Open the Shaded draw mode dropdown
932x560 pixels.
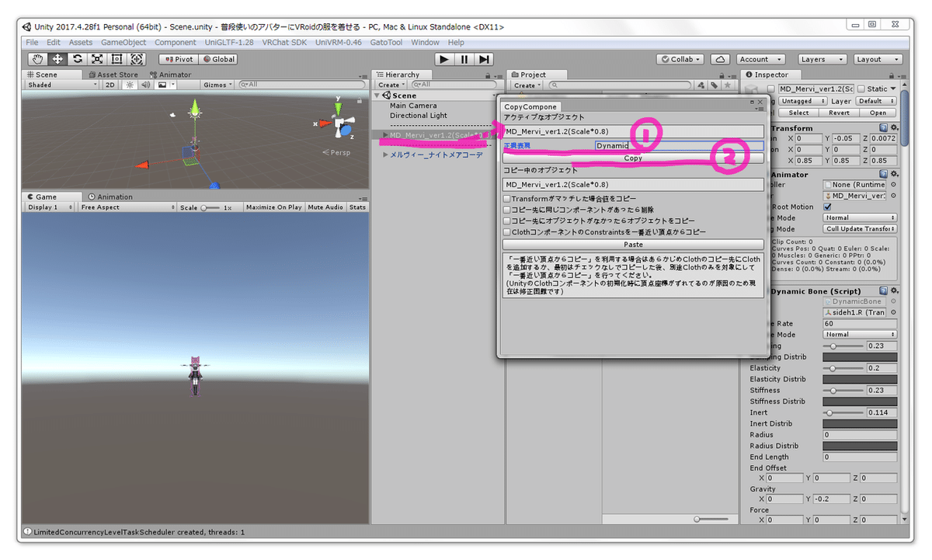[62, 85]
